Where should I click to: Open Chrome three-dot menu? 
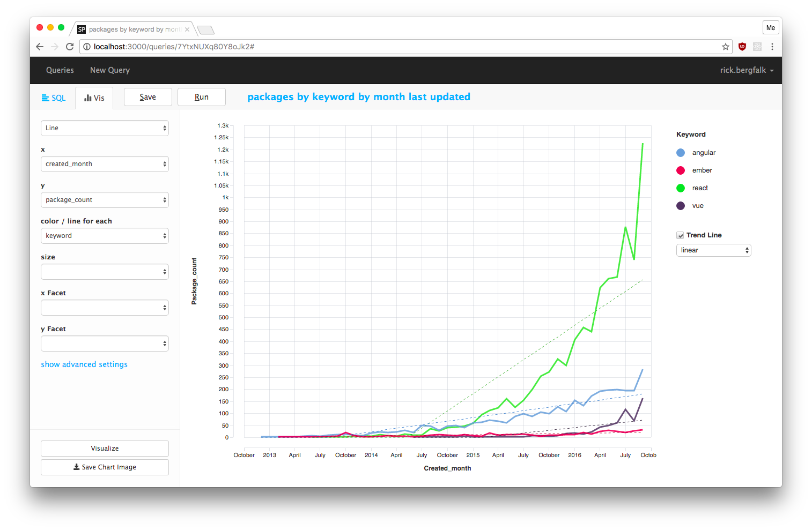point(772,47)
